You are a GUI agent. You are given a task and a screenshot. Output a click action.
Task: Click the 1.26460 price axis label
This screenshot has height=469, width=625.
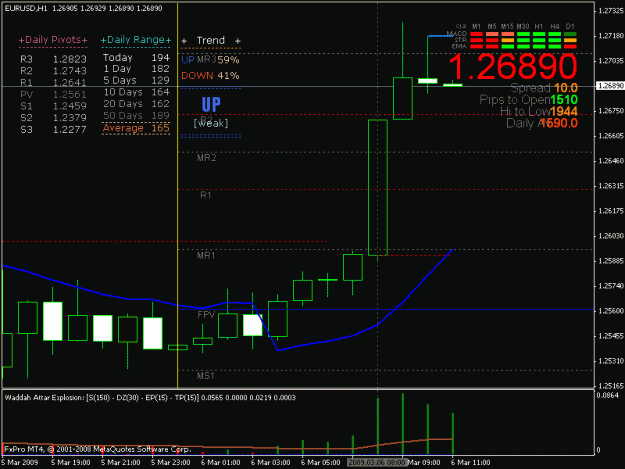click(x=611, y=161)
